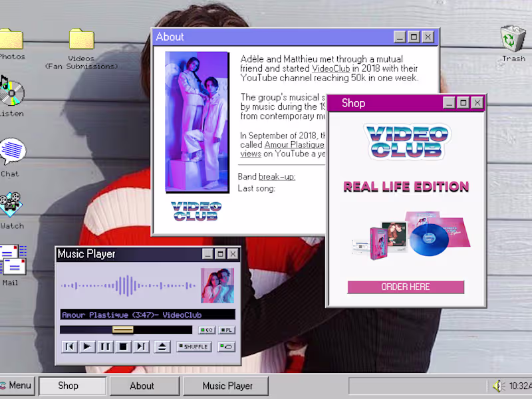Viewport: 532px width, 399px height.
Task: Click the ORDER HERE button
Action: 406,287
